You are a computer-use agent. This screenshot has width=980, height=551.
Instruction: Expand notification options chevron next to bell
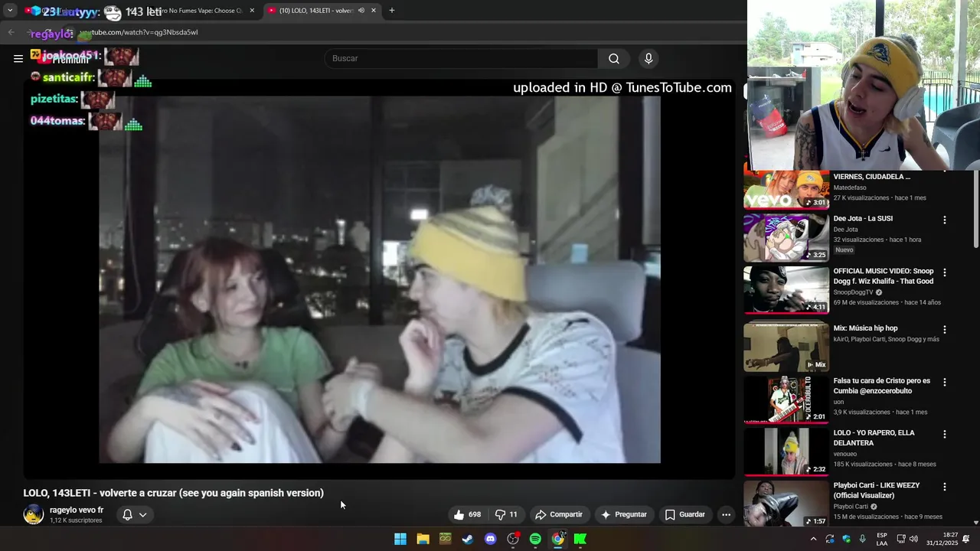(142, 515)
